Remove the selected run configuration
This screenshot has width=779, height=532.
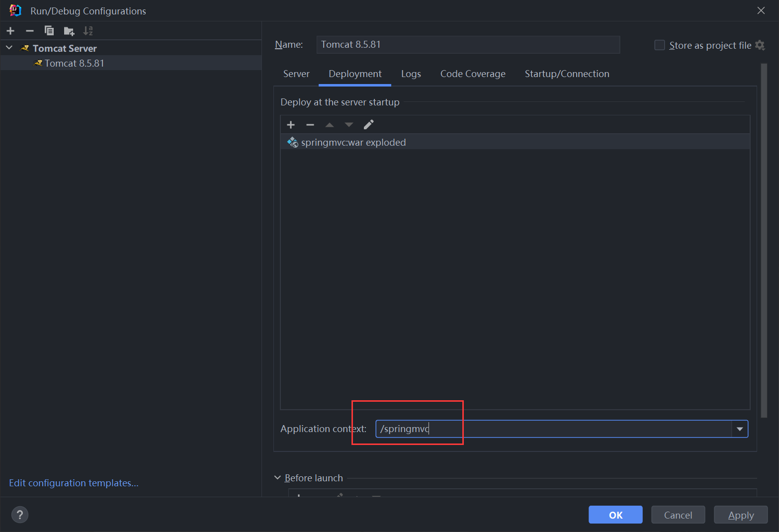coord(30,31)
